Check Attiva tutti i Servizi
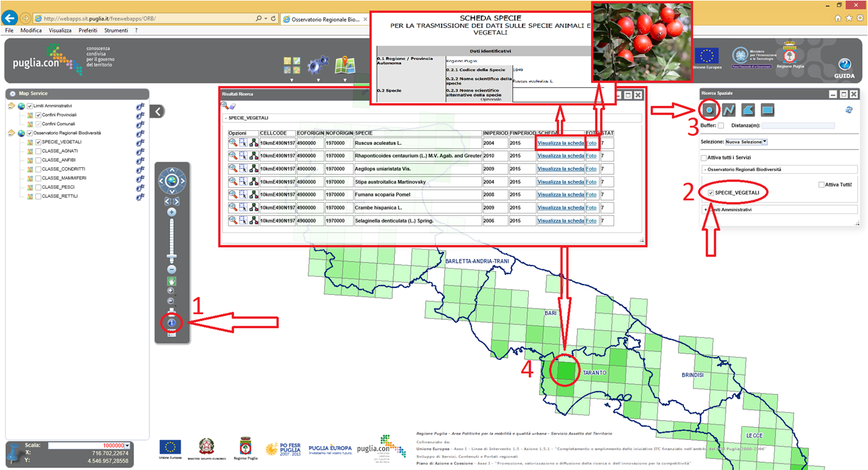 pos(703,157)
